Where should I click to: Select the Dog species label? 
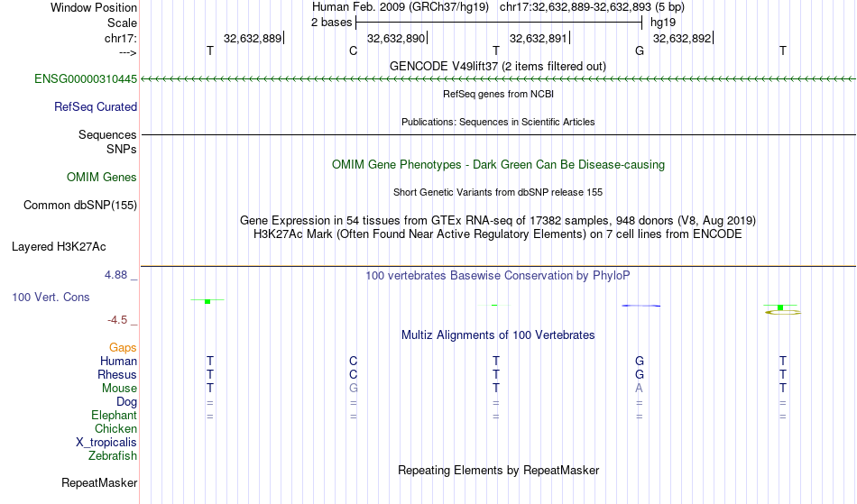(126, 402)
